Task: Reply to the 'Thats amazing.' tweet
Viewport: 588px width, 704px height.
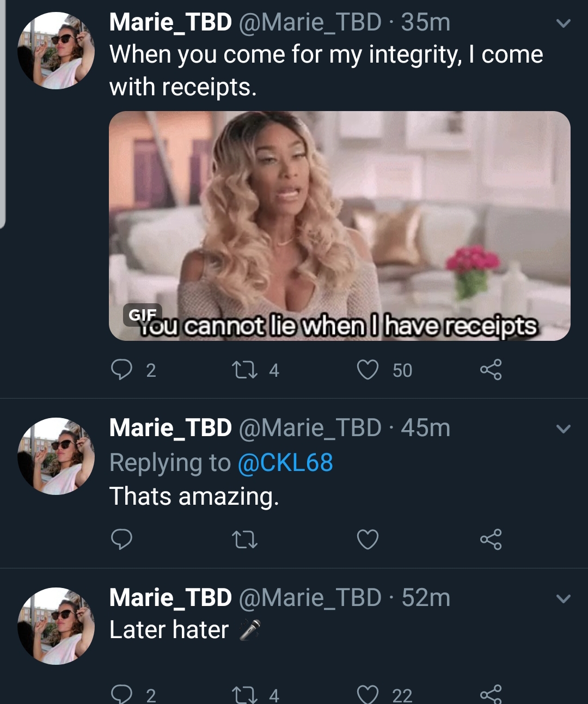Action: [121, 539]
